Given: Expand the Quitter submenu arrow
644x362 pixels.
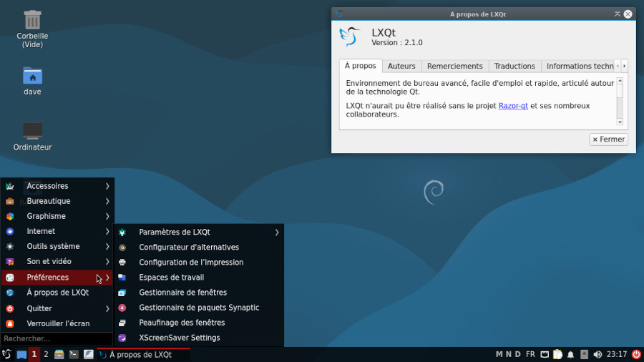Looking at the screenshot, I should tap(107, 308).
